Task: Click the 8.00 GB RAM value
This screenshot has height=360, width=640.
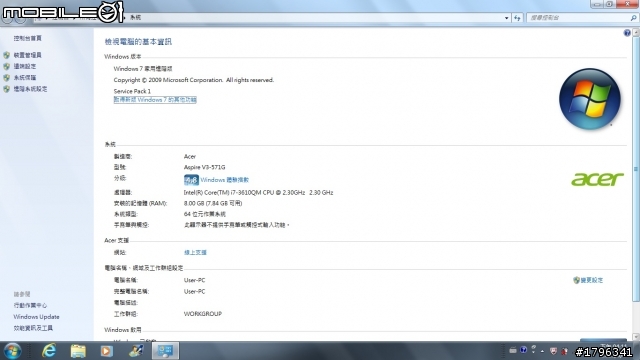Action: [x=213, y=203]
